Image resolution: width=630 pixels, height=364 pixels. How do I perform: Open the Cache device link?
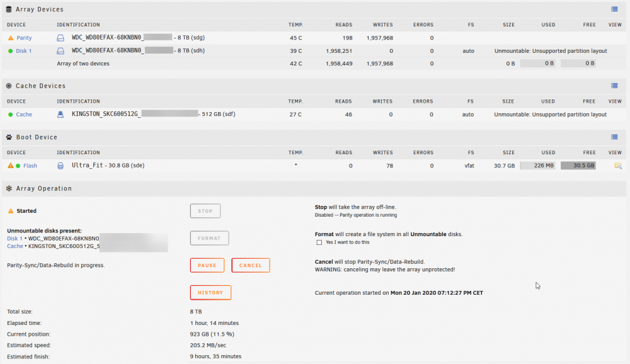coord(24,115)
